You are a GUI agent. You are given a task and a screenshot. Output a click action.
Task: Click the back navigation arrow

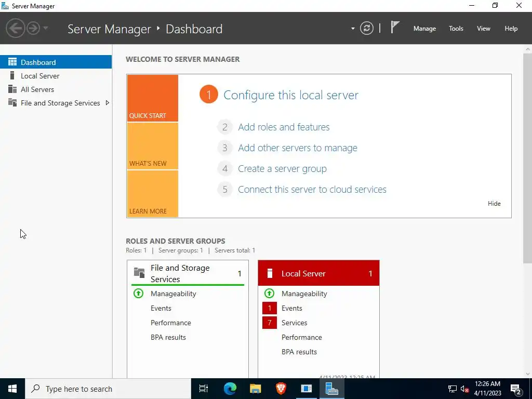tap(15, 28)
